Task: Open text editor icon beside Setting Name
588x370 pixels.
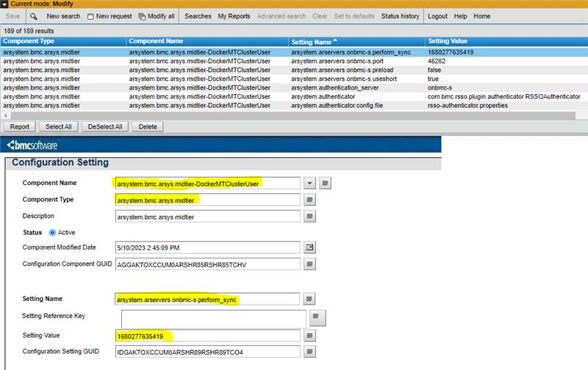Action: (x=310, y=300)
